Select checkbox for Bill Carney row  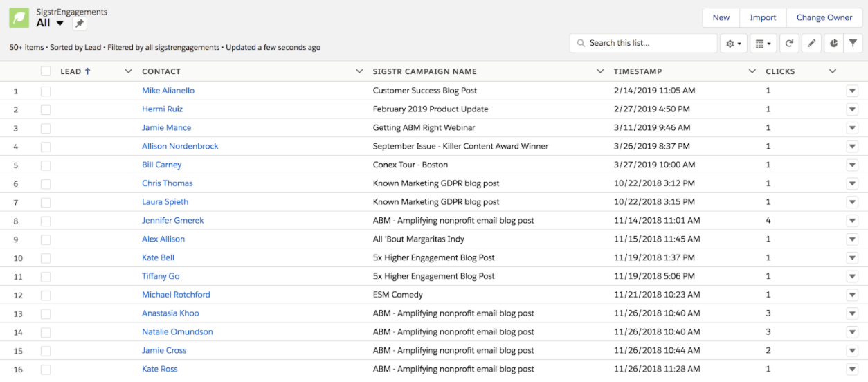pos(46,165)
